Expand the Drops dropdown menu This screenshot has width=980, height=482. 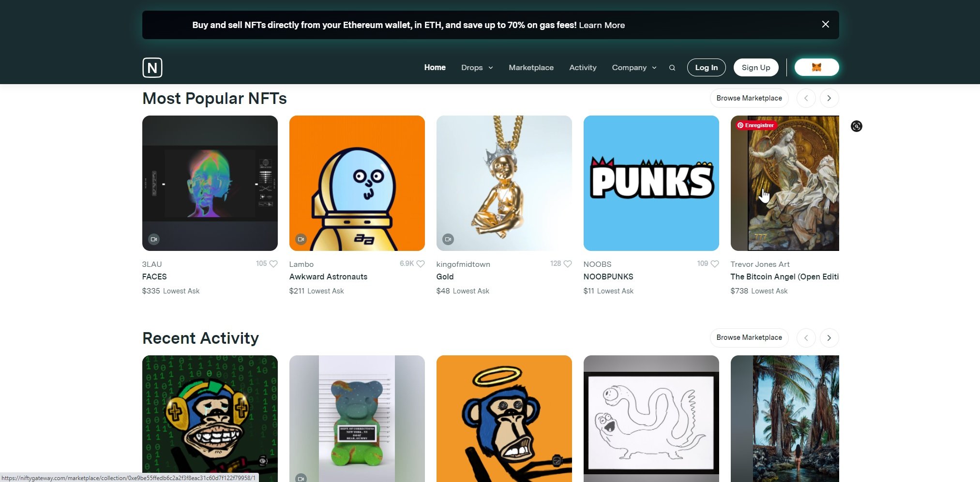[x=477, y=68]
